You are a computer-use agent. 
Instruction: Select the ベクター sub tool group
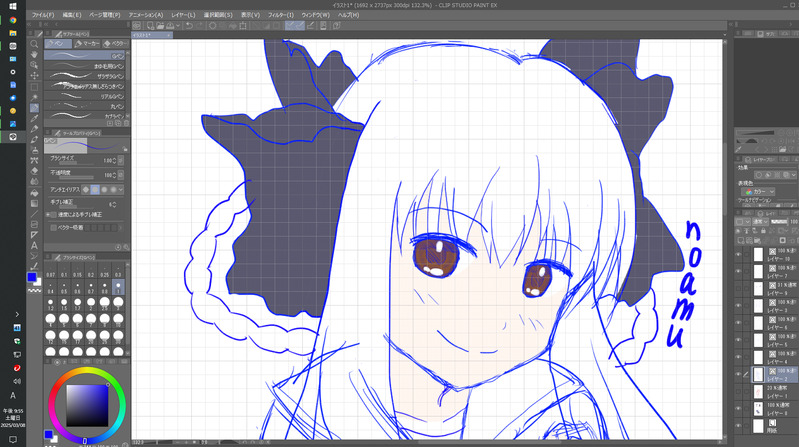tap(114, 44)
